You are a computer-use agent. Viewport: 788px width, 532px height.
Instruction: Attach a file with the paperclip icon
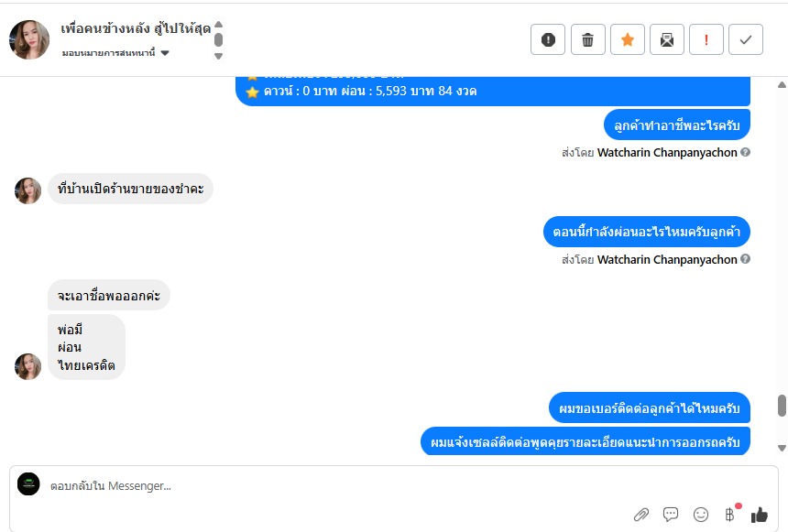641,515
